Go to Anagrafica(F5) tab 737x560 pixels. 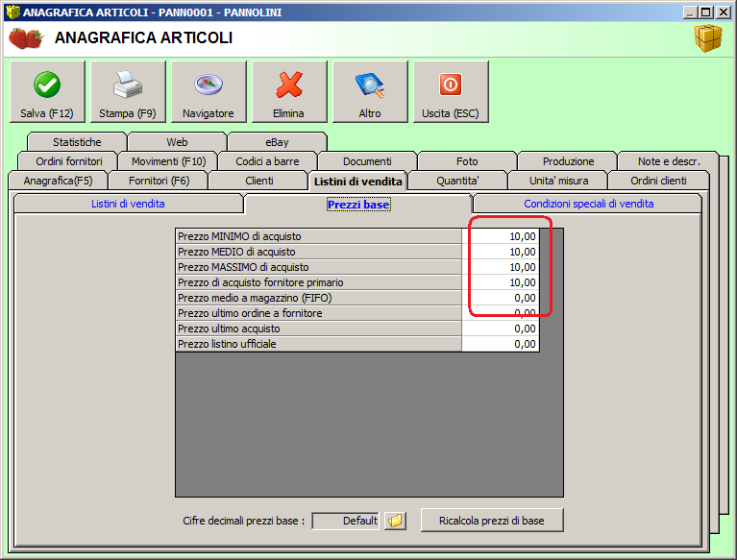pos(59,181)
